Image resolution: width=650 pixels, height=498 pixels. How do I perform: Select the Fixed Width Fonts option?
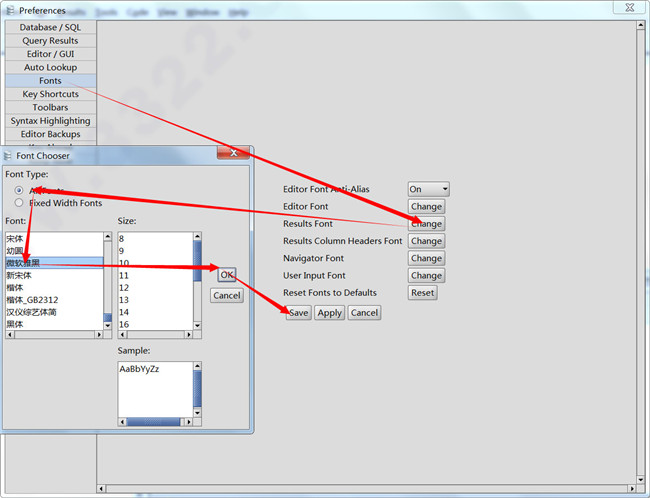(x=19, y=203)
